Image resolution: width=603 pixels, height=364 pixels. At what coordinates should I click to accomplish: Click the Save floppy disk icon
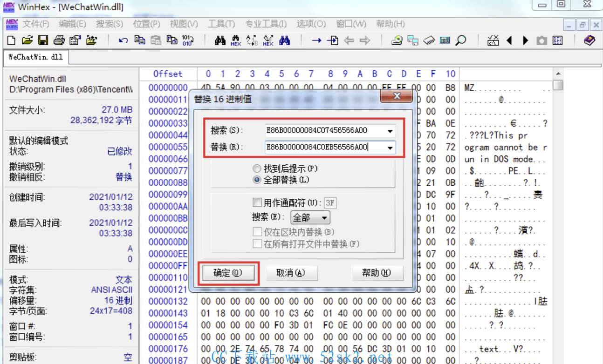coord(43,40)
